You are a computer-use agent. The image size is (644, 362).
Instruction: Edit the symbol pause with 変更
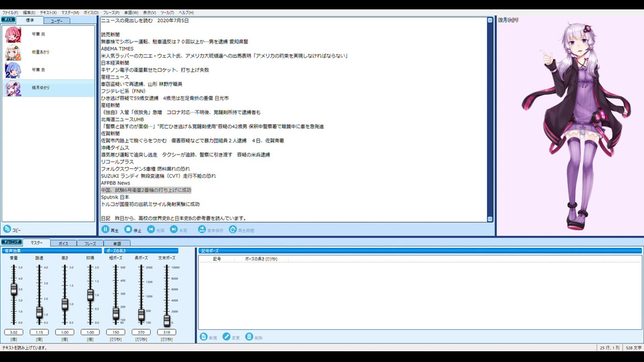231,337
